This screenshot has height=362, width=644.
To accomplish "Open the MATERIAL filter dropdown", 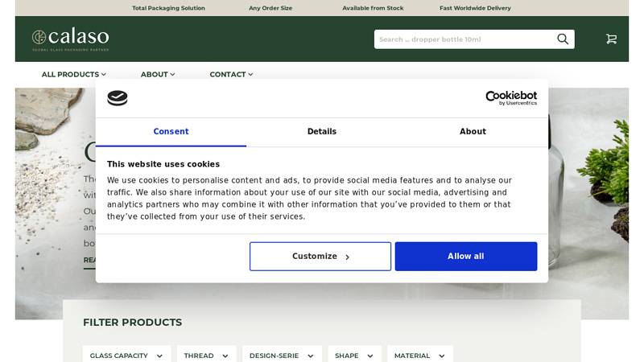I will click(420, 356).
